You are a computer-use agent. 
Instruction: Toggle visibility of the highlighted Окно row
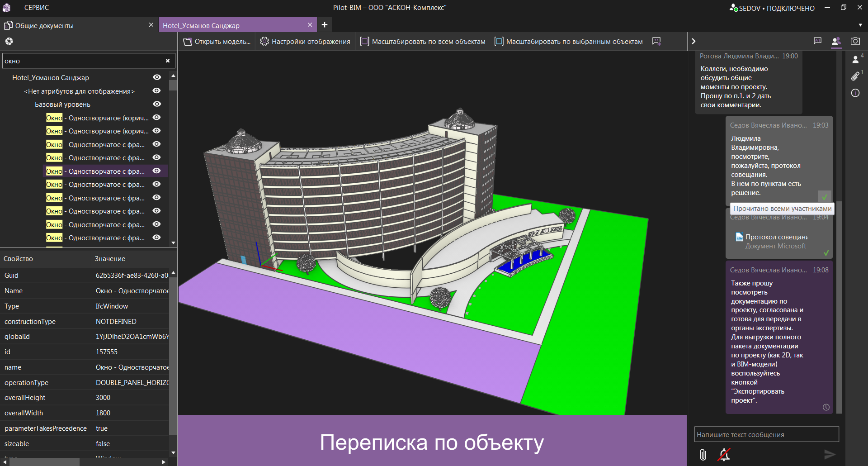[x=157, y=171]
